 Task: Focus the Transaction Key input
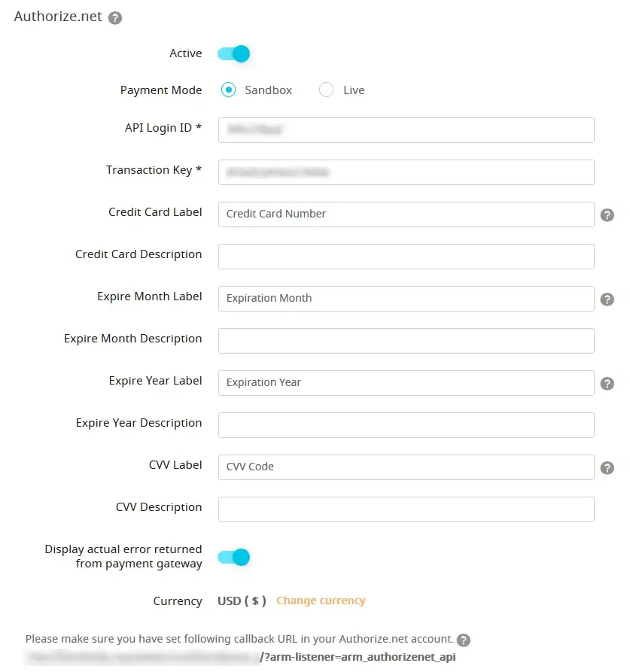click(x=406, y=172)
